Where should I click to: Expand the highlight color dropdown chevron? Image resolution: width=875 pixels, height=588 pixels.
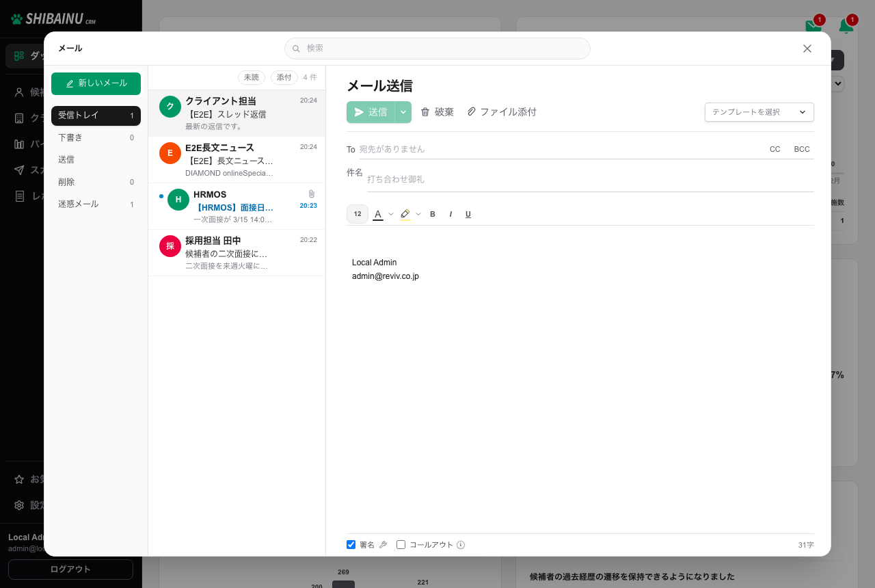(418, 214)
